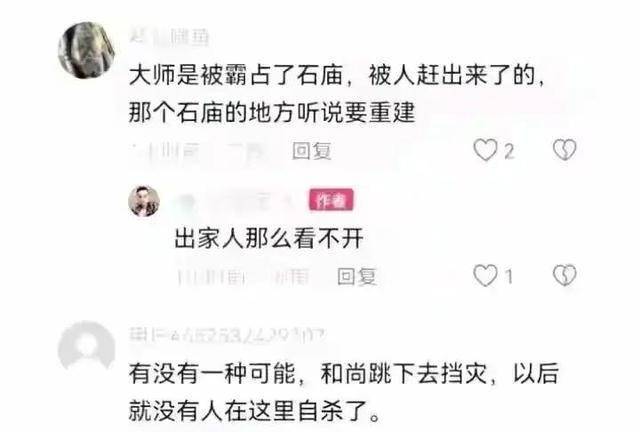Screen dimensions: 640x432
Task: Click the like count 2 beside the heart
Action: 508,152
